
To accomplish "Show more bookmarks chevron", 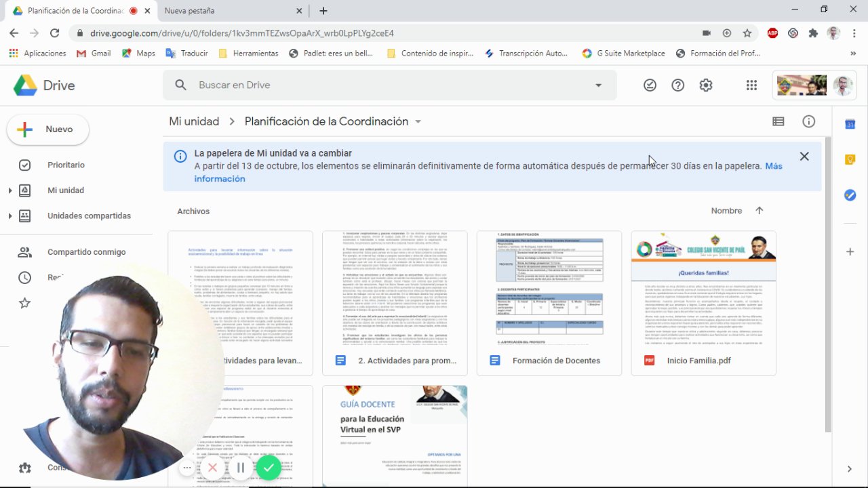I will click(853, 53).
